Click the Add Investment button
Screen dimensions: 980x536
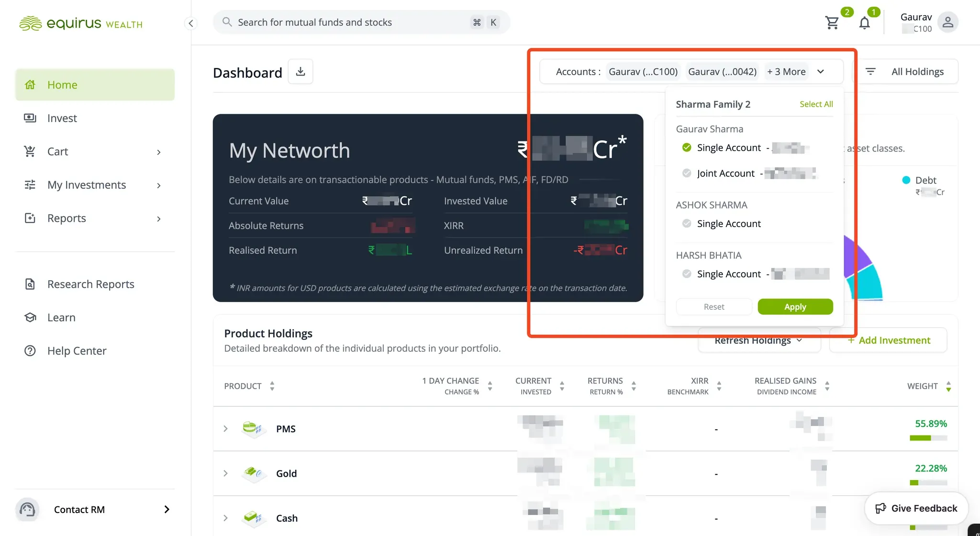[889, 340]
